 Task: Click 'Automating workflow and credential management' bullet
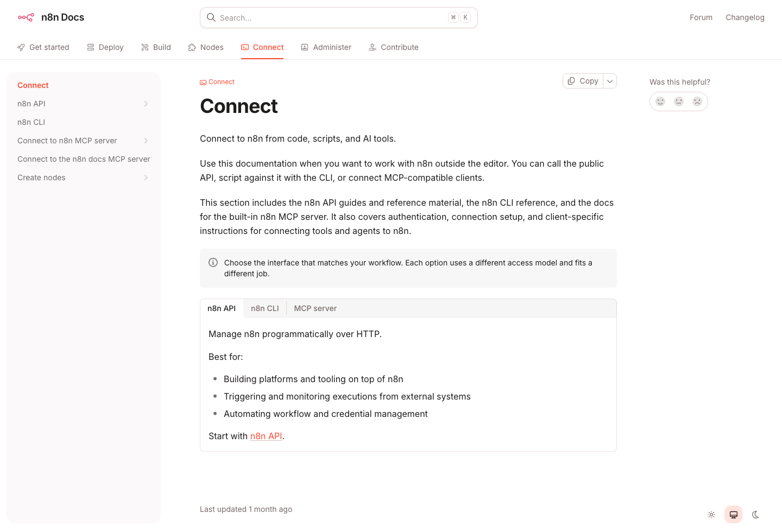326,414
